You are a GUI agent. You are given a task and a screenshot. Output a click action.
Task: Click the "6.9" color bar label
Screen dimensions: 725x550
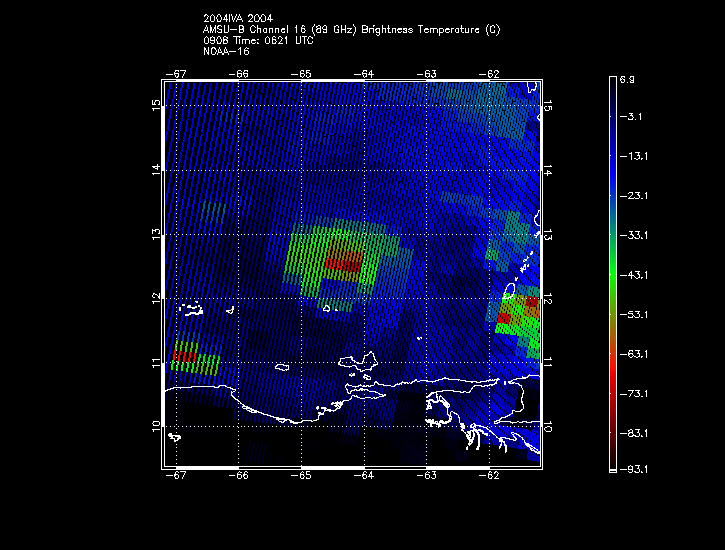tap(627, 80)
